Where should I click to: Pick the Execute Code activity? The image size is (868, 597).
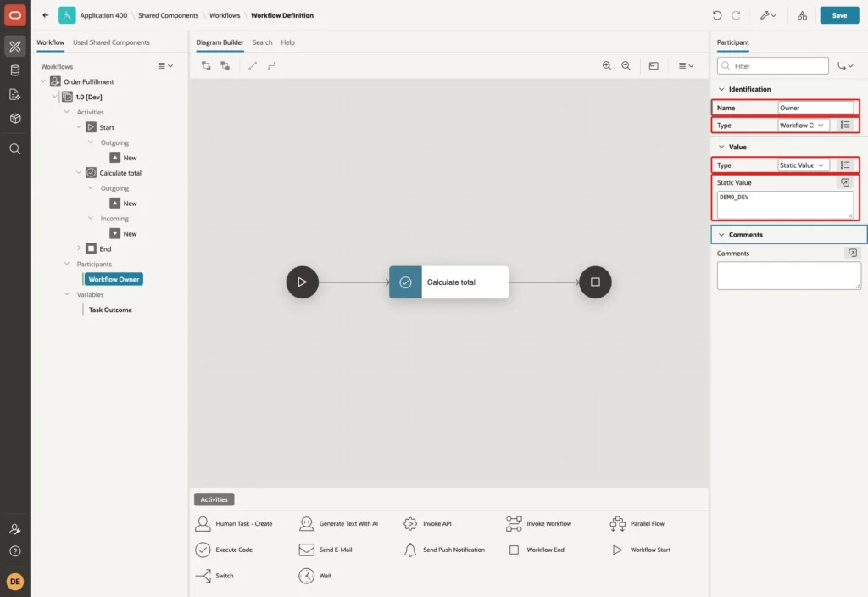pos(224,550)
